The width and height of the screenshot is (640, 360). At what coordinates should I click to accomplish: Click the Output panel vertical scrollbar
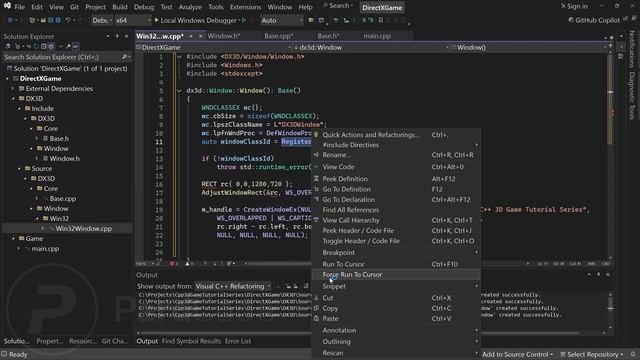pos(610,310)
